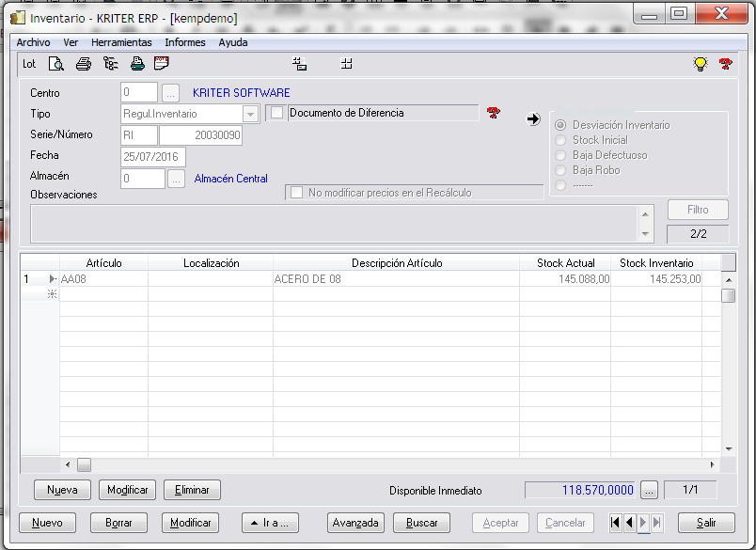
Task: Click the four-squares grid toolbar icon
Action: (346, 64)
